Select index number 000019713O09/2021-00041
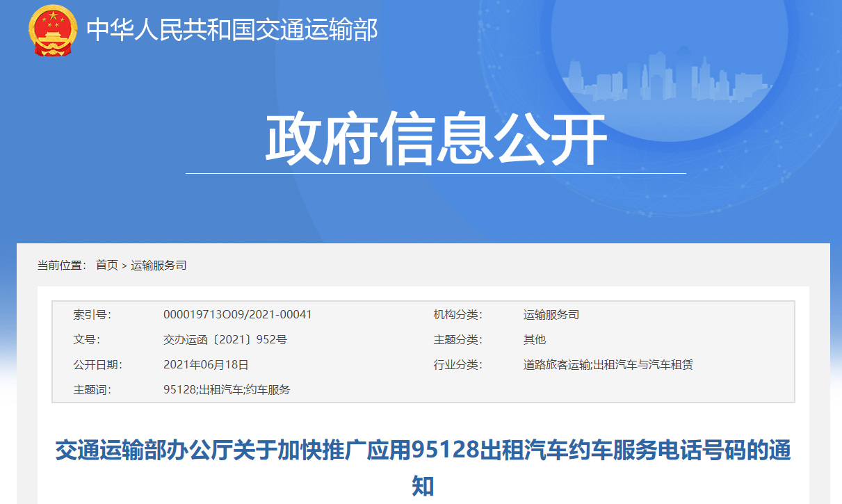The image size is (842, 504). pyautogui.click(x=238, y=314)
